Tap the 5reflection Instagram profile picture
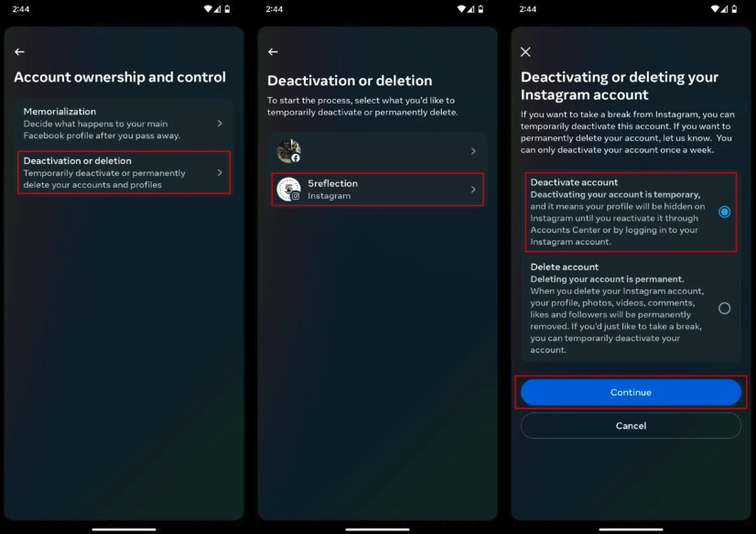 click(x=289, y=189)
